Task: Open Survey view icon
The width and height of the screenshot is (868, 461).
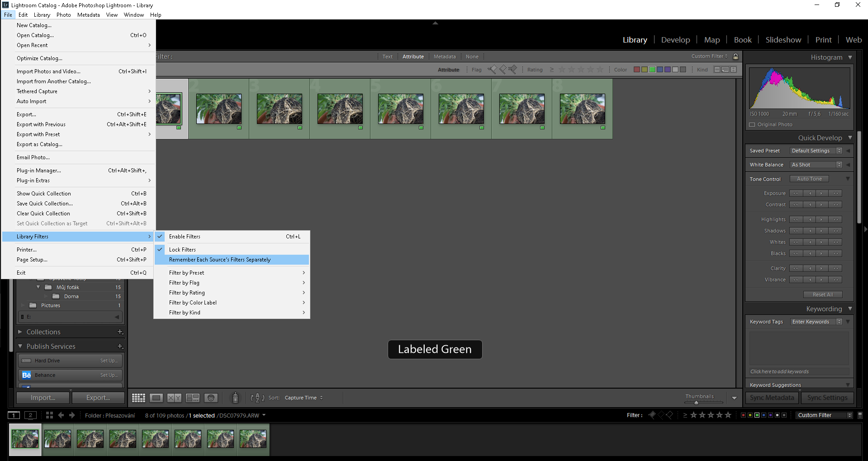Action: [x=193, y=398]
